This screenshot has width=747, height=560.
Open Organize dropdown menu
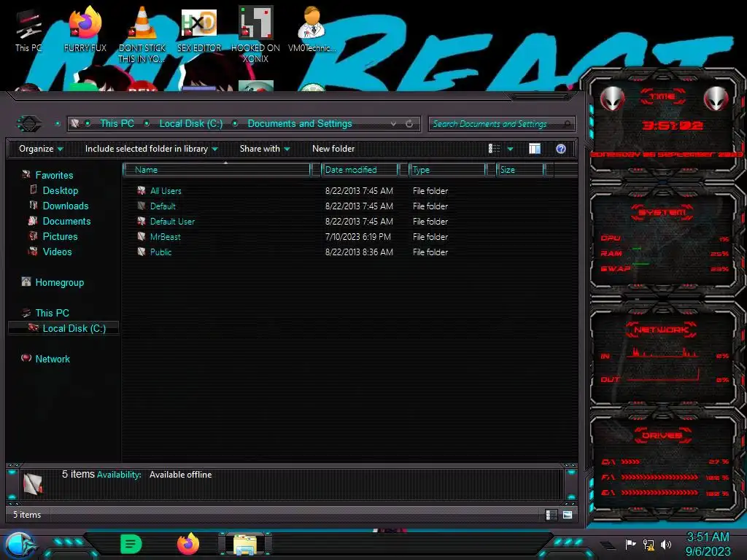click(x=41, y=149)
